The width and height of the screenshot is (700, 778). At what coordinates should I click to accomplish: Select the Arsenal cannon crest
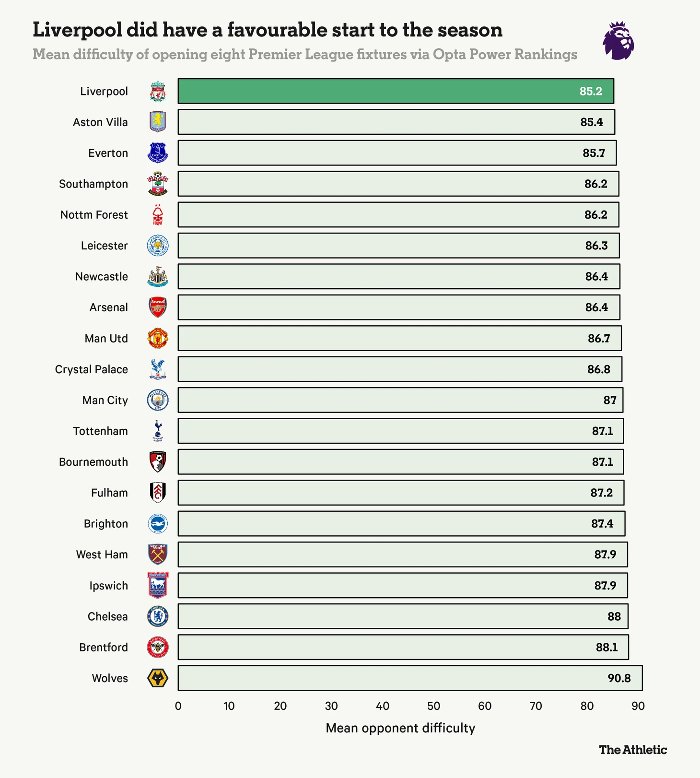(x=158, y=307)
